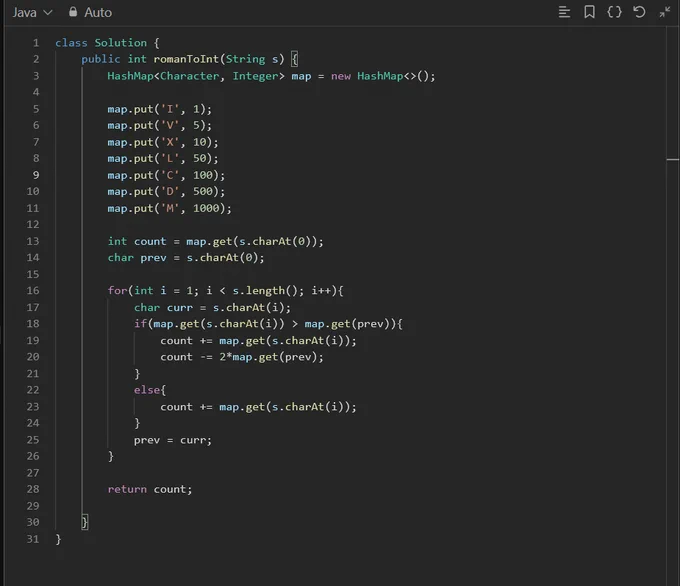Screen dimensions: 680x586
Task: Click on 'class Solution {' text
Action: click(x=107, y=43)
